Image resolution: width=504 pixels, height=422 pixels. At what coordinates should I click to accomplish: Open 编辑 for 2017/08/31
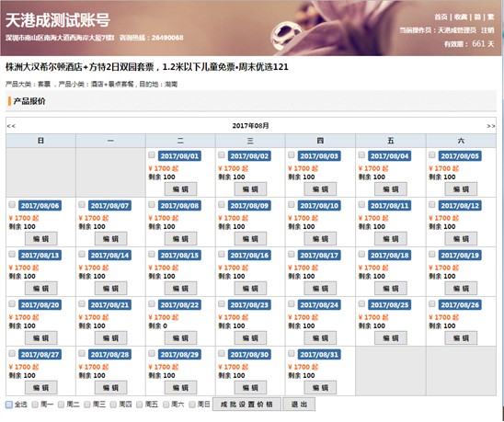(320, 388)
